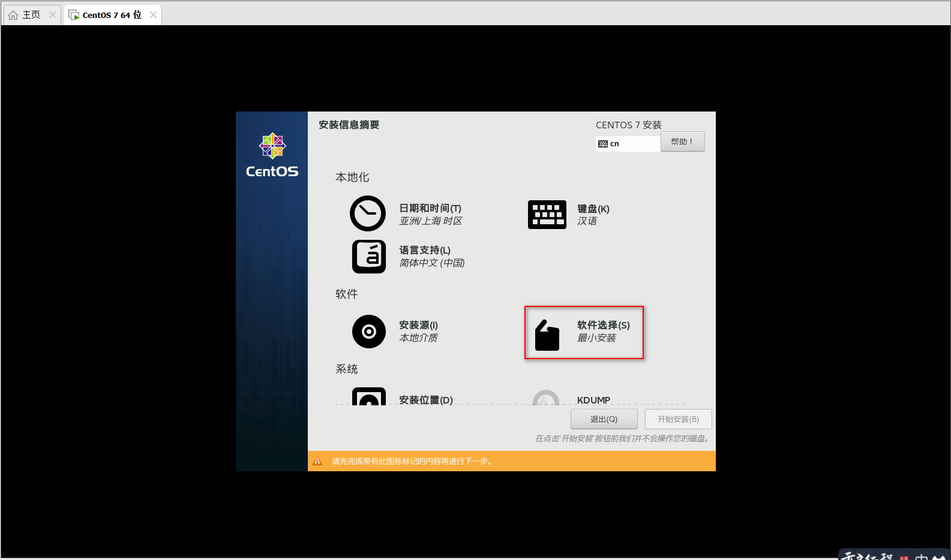Click the 安装信息摘要 title
The image size is (951, 560).
tap(349, 125)
